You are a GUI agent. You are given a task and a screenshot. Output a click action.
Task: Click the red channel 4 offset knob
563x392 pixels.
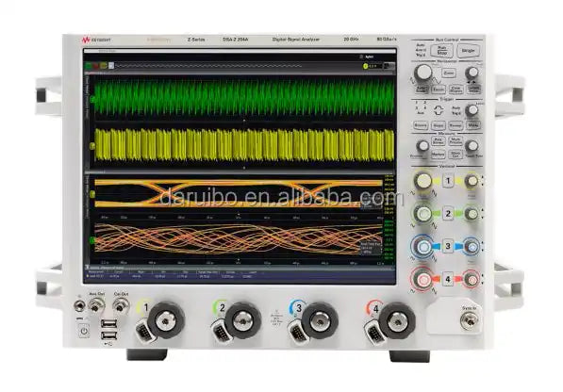472,279
